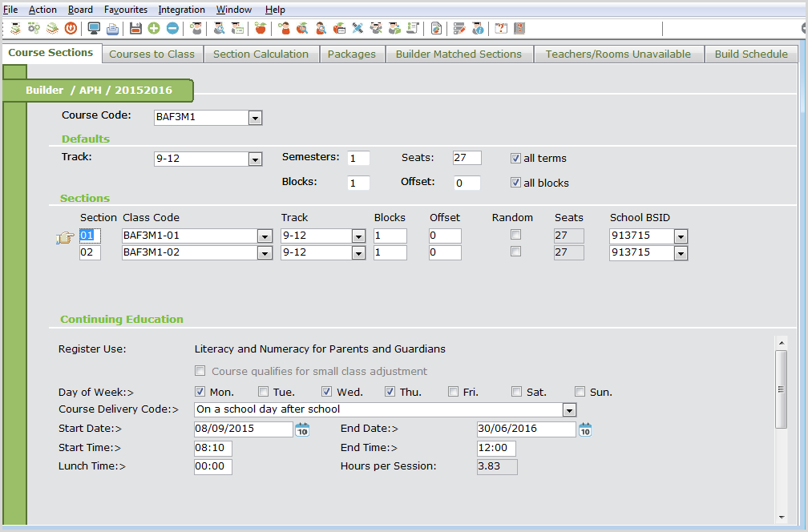Viewport: 808px width, 532px height.
Task: Click the Start Time input field
Action: pyautogui.click(x=212, y=448)
